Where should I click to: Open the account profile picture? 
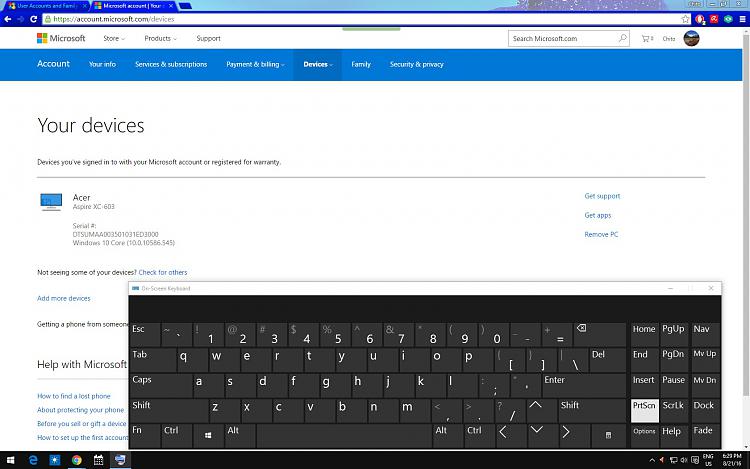point(691,38)
